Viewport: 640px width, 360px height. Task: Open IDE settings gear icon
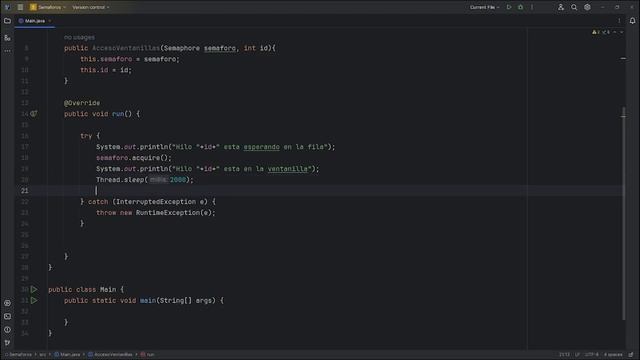tap(587, 7)
